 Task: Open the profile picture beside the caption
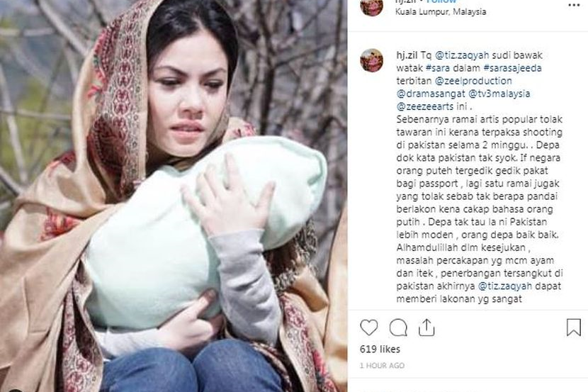(371, 60)
